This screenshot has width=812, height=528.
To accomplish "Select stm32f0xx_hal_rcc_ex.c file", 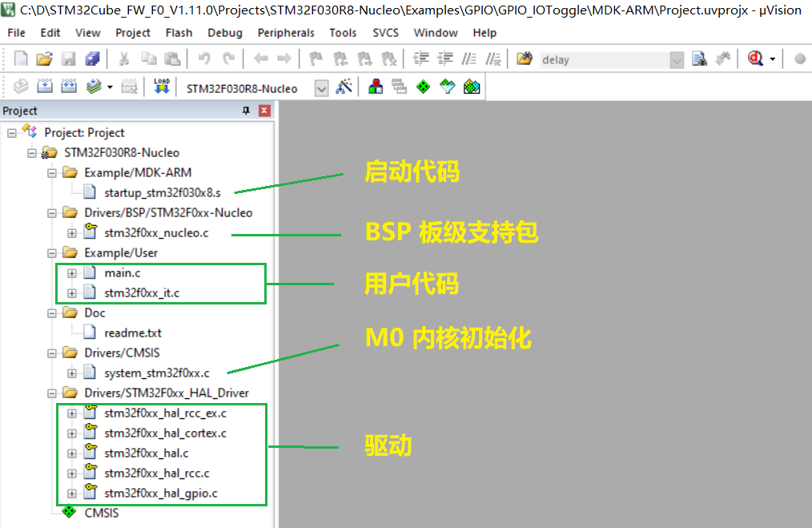I will click(165, 413).
